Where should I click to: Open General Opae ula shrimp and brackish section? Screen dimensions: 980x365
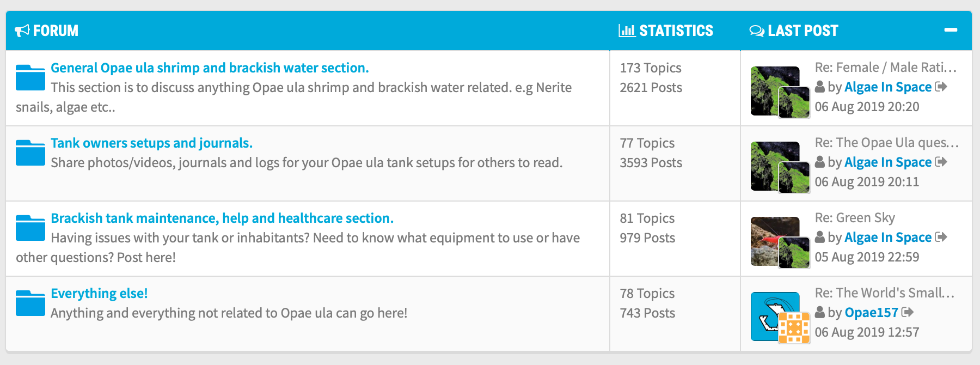click(210, 68)
